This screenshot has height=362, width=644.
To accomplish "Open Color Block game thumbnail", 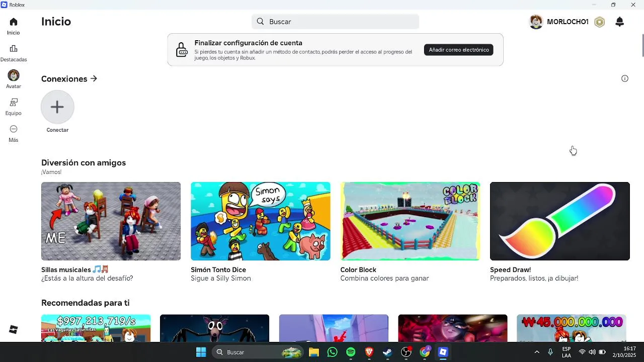I will coord(410,221).
